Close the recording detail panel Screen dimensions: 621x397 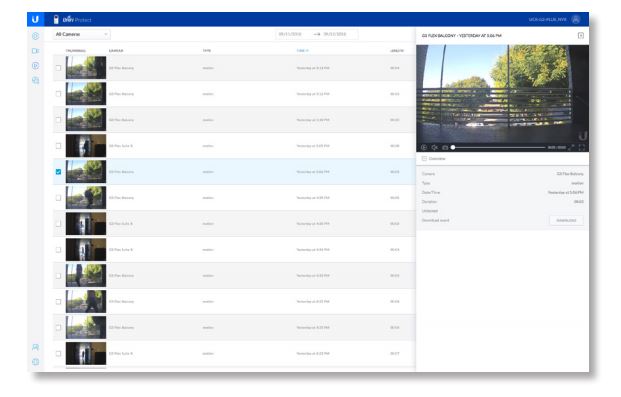tap(581, 36)
